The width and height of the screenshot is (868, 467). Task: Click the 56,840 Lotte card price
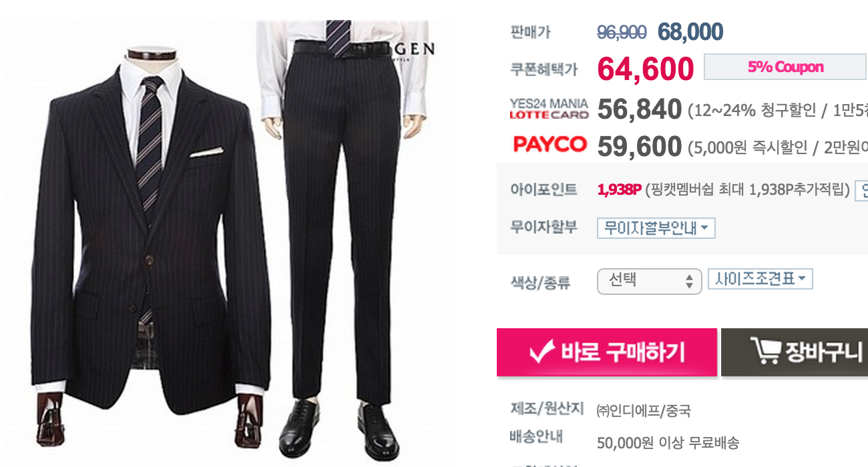click(640, 110)
